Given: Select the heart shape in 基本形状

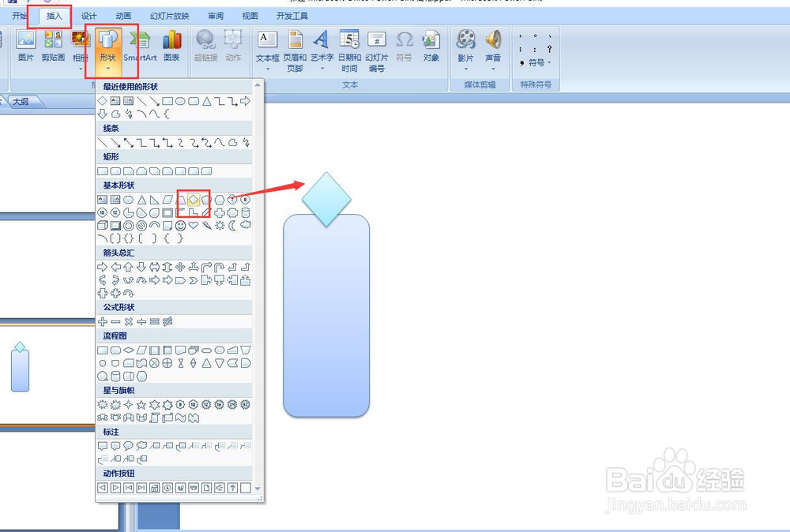Looking at the screenshot, I should [194, 226].
